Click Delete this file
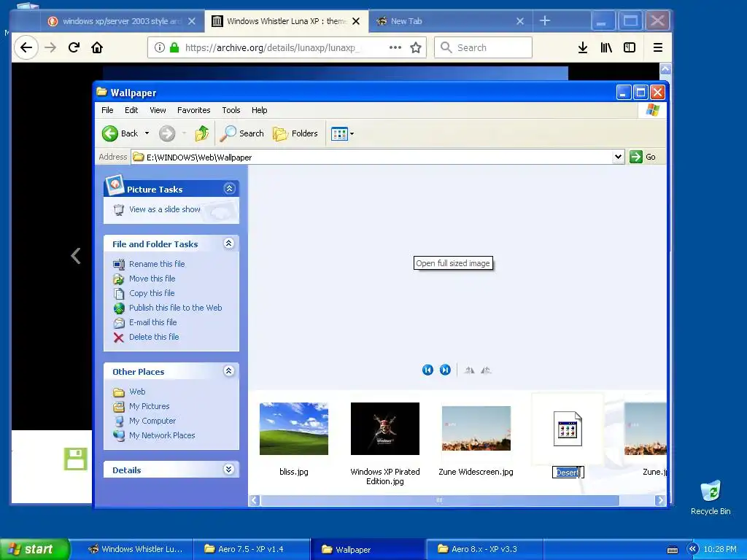Viewport: 747px width, 560px height. [154, 337]
